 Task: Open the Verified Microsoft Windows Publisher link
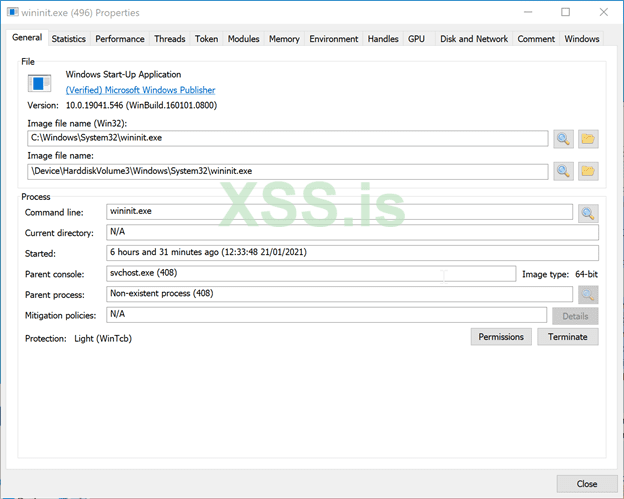(x=140, y=90)
